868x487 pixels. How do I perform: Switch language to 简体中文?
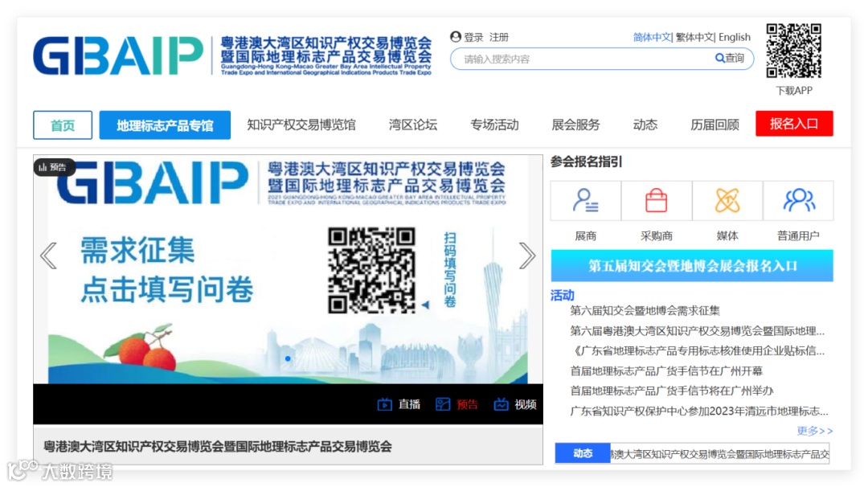(x=652, y=37)
